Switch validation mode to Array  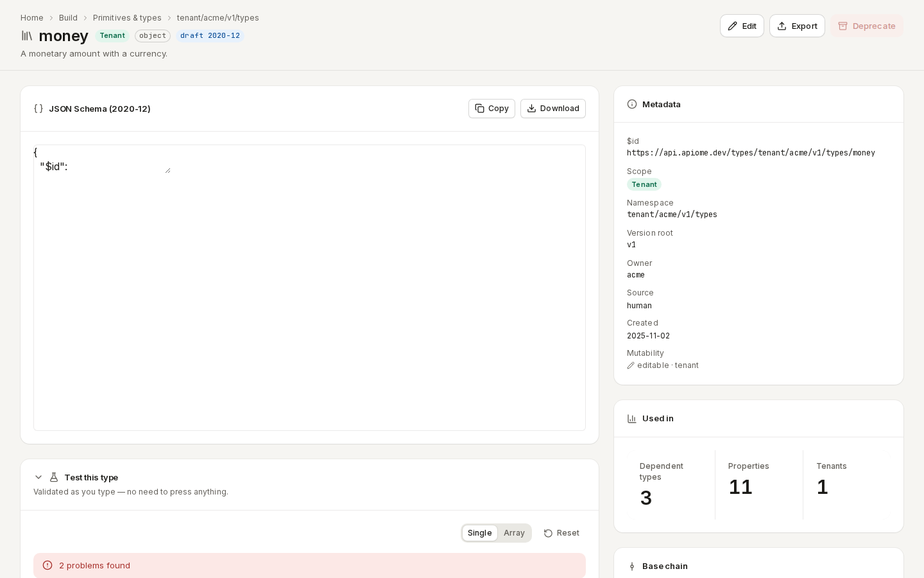(x=514, y=533)
